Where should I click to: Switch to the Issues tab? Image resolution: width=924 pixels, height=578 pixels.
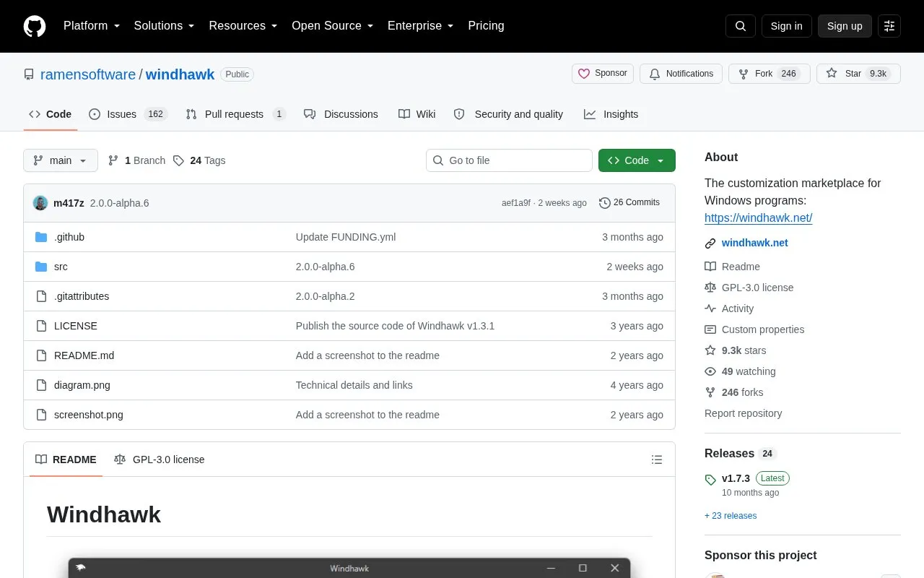tap(128, 114)
